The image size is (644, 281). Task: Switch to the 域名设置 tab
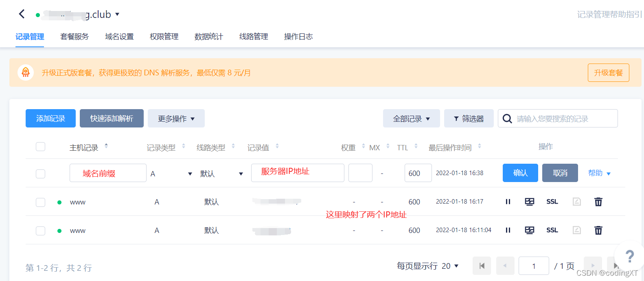coord(119,37)
